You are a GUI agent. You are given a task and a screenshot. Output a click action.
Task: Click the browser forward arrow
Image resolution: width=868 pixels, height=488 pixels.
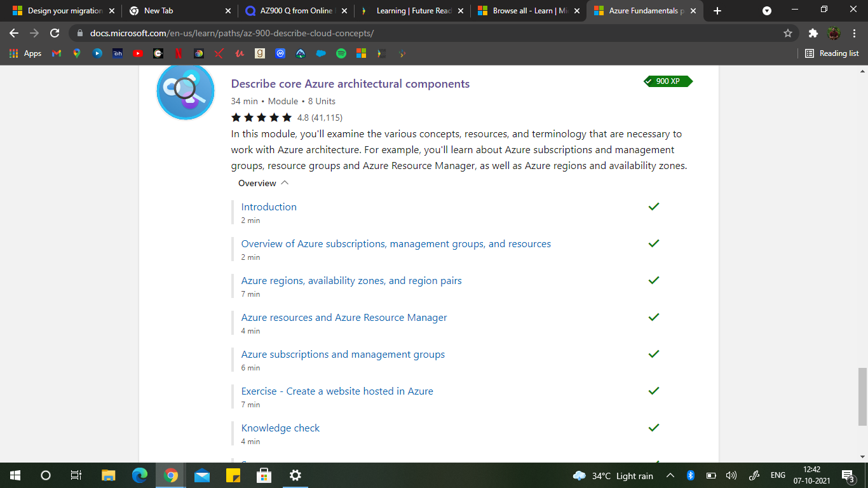34,33
